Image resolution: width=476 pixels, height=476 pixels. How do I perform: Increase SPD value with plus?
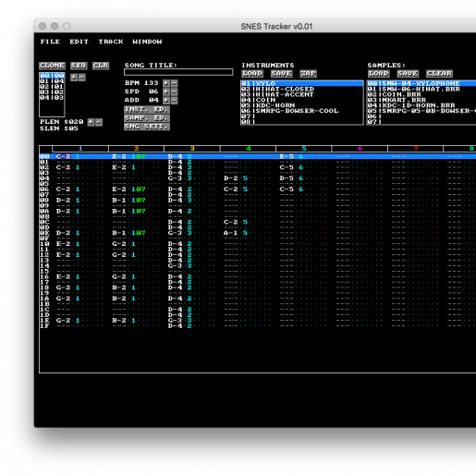point(166,92)
